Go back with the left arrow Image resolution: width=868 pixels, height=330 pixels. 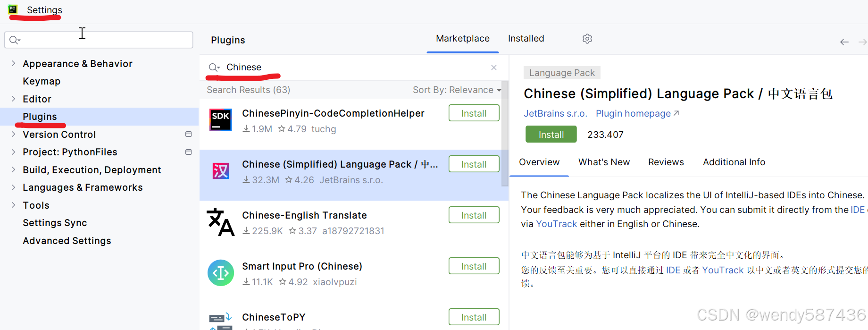tap(844, 42)
